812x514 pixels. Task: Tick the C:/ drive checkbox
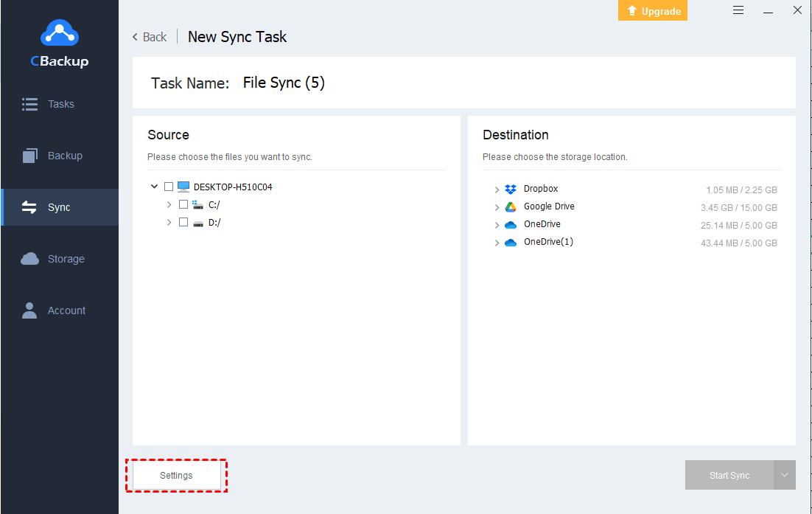pos(183,205)
